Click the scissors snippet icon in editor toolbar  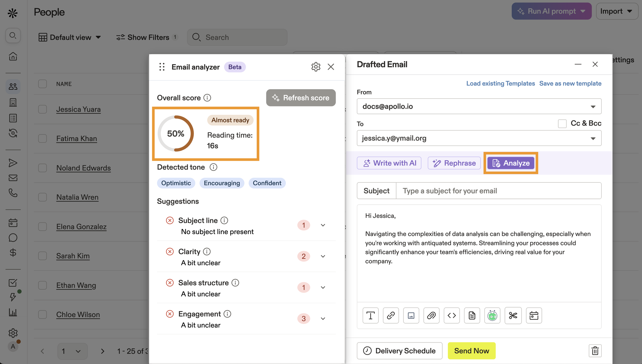coord(513,316)
